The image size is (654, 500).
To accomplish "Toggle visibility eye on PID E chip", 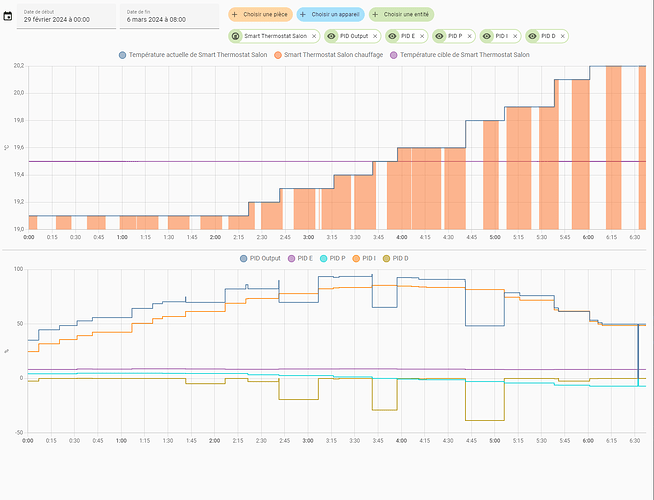I will coord(392,36).
